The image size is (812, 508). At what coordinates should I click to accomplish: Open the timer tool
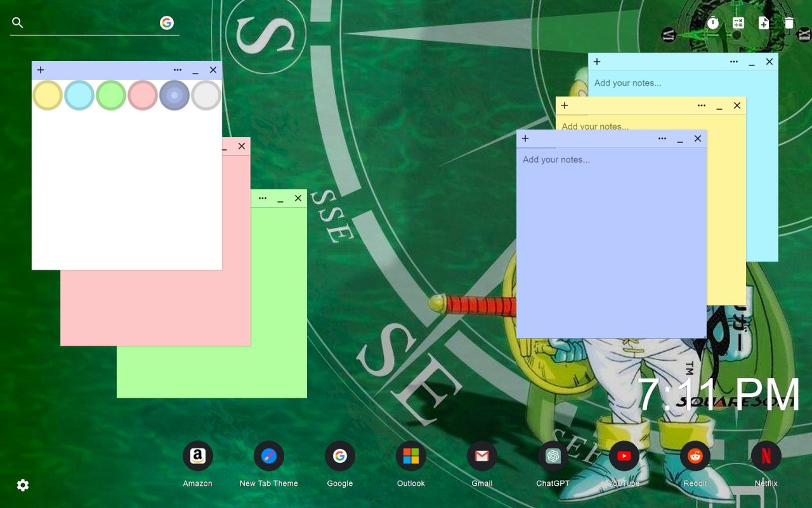click(x=713, y=23)
